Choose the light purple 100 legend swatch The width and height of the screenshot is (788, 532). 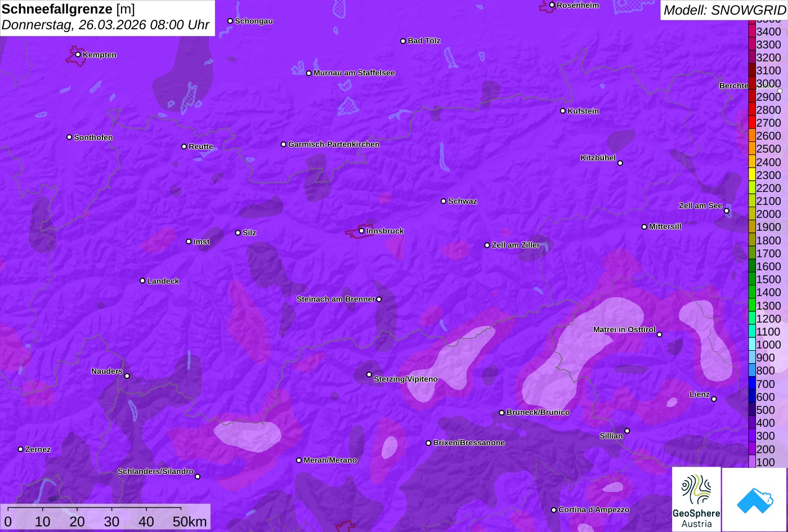click(752, 462)
